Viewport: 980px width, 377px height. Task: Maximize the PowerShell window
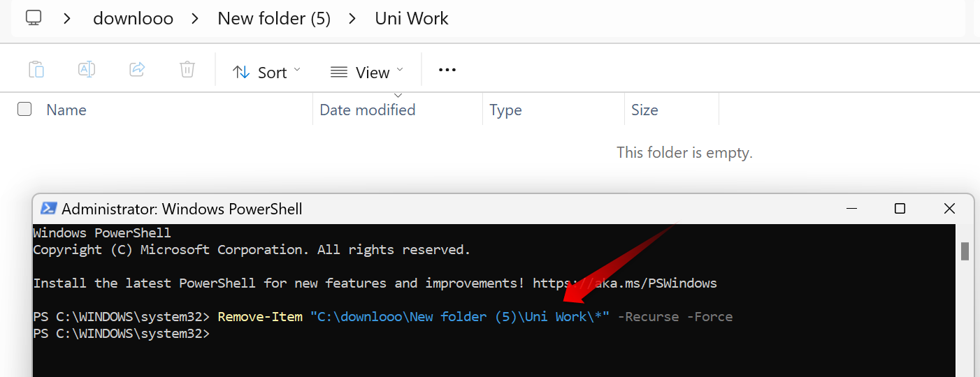pos(900,209)
